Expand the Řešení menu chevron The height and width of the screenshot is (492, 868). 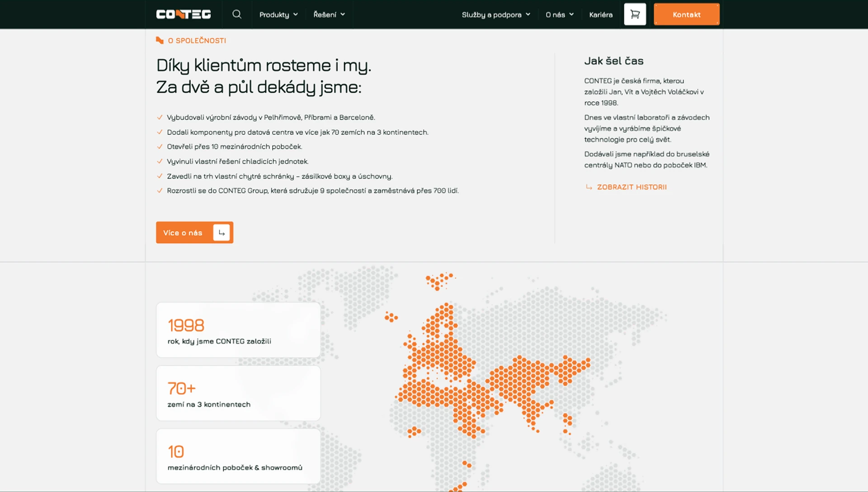[343, 14]
